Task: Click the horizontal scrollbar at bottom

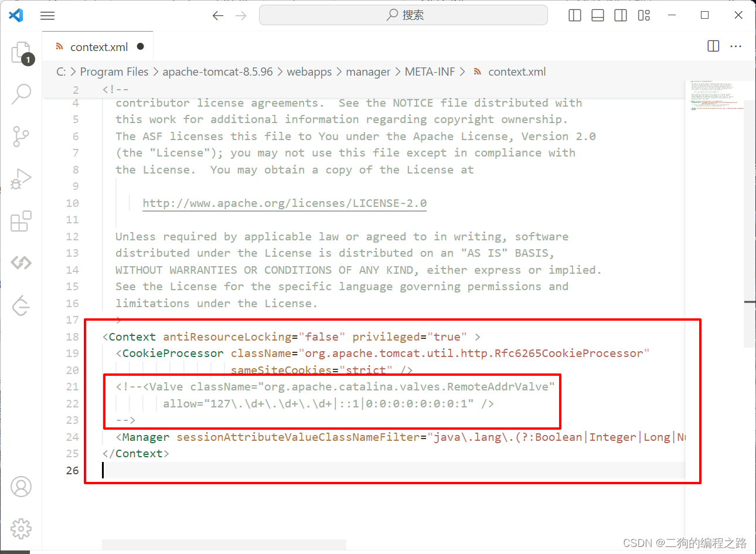Action: 224,545
